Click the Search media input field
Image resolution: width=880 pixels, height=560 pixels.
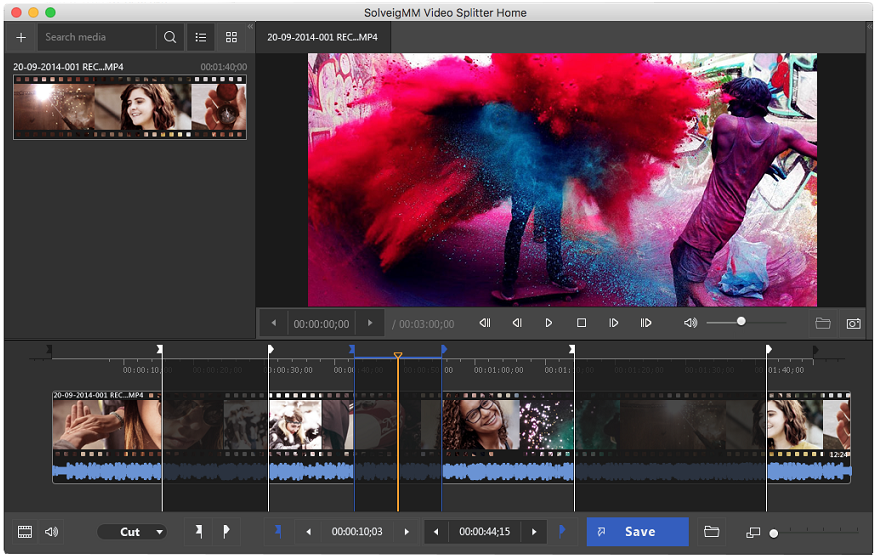coord(97,37)
